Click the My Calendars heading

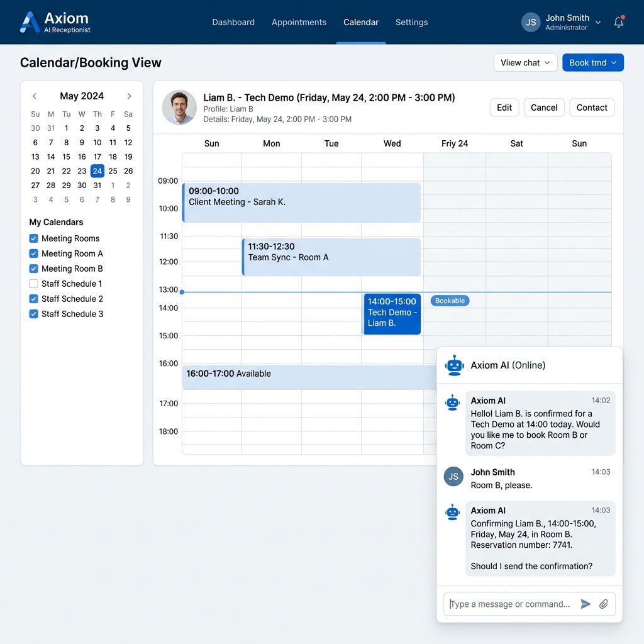pyautogui.click(x=56, y=222)
